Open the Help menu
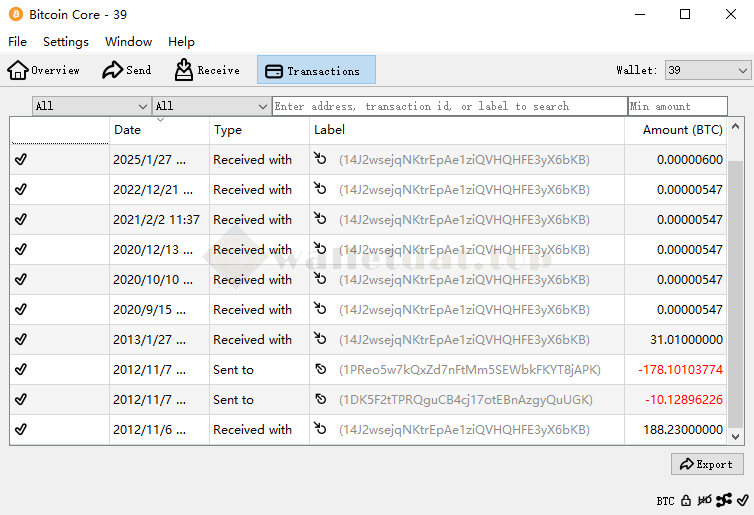Screen dimensions: 754x515 (181, 42)
